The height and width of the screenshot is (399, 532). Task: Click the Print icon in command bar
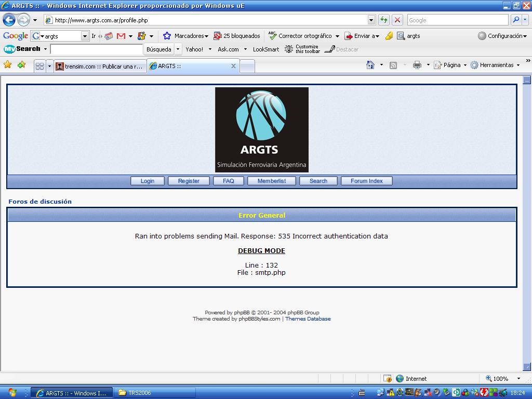pos(417,65)
